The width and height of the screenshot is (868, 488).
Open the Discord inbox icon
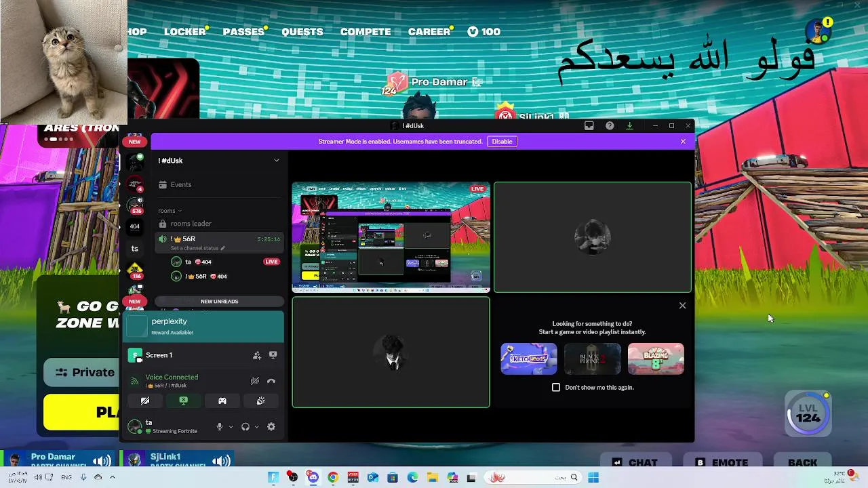pos(589,125)
